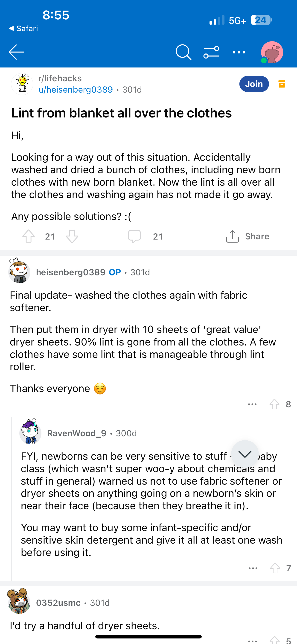Join the r/lifehacks community
This screenshot has height=644, width=297.
click(x=254, y=84)
